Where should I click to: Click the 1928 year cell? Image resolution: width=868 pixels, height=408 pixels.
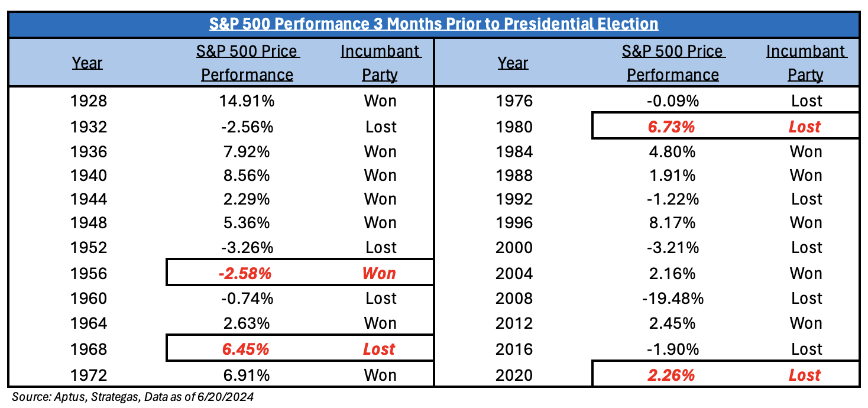pyautogui.click(x=88, y=101)
